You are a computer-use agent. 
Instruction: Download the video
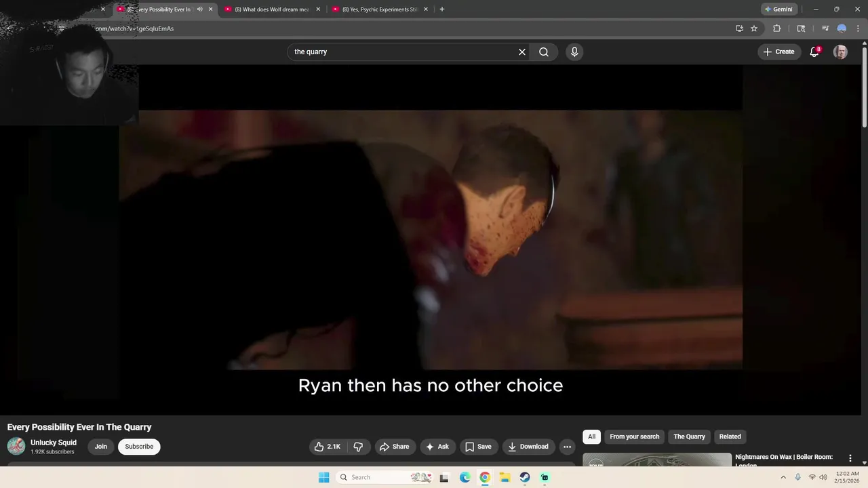[x=528, y=447]
